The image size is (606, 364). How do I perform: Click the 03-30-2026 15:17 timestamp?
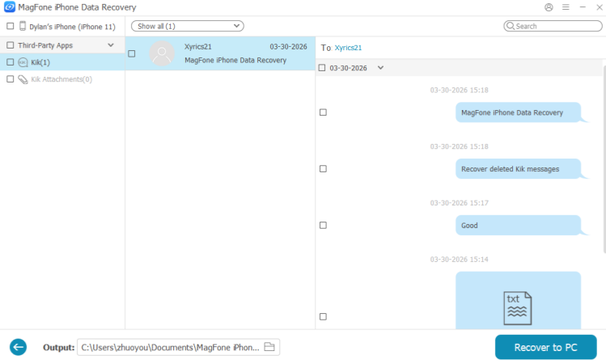[459, 203]
